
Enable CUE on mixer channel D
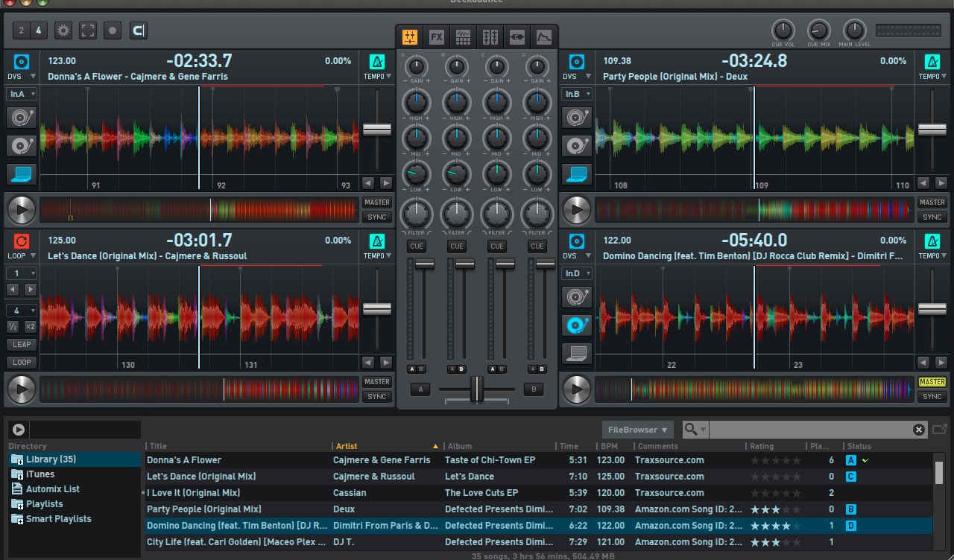(x=537, y=246)
